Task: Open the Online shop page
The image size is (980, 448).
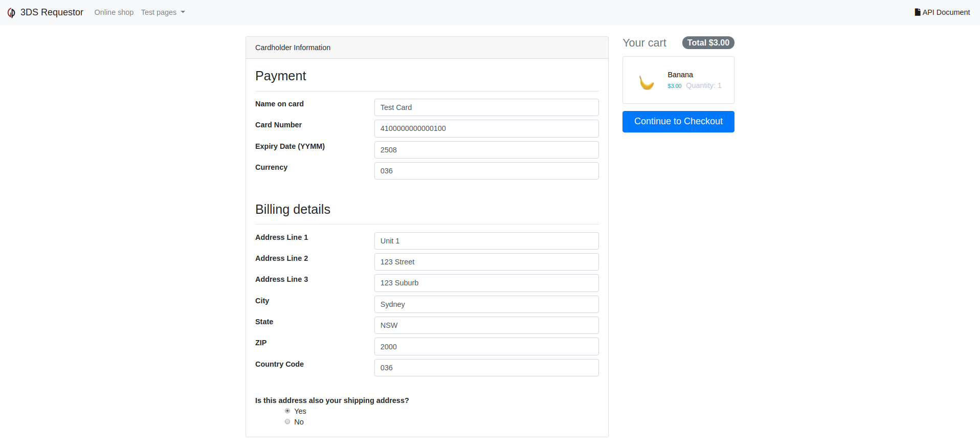Action: (114, 12)
